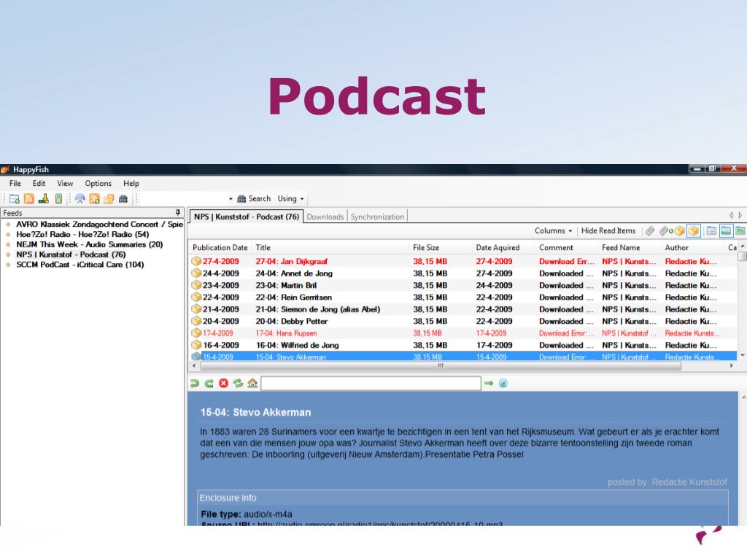The height and width of the screenshot is (560, 747).
Task: Open the Help menu
Action: click(131, 183)
